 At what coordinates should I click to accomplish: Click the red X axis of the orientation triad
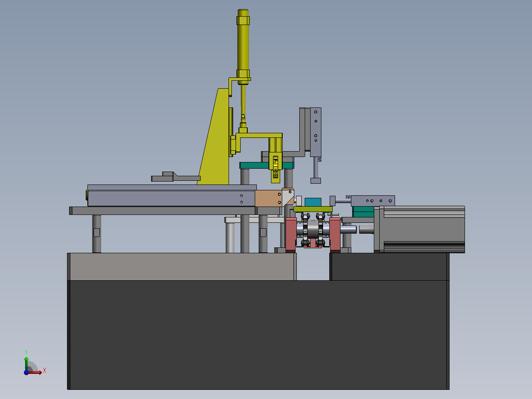(x=35, y=372)
